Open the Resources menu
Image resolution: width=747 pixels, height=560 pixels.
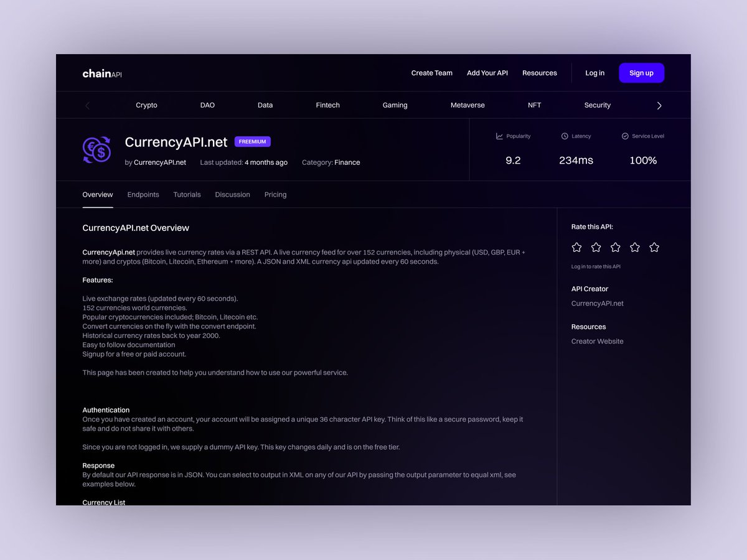coord(540,73)
